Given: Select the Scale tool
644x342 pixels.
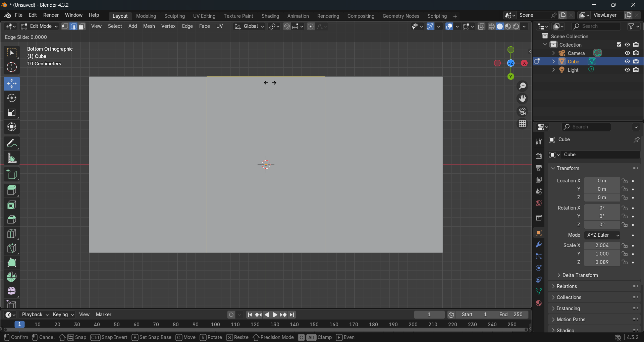Looking at the screenshot, I should pos(12,113).
